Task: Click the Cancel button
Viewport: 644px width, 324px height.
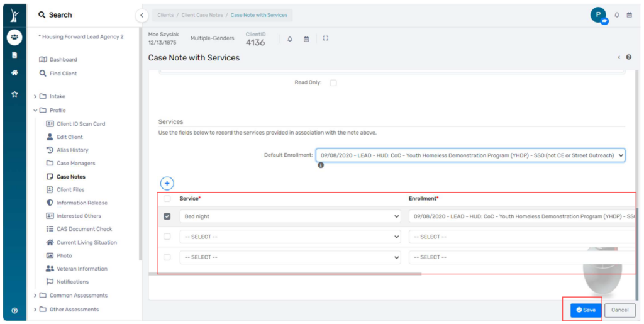Action: [619, 310]
